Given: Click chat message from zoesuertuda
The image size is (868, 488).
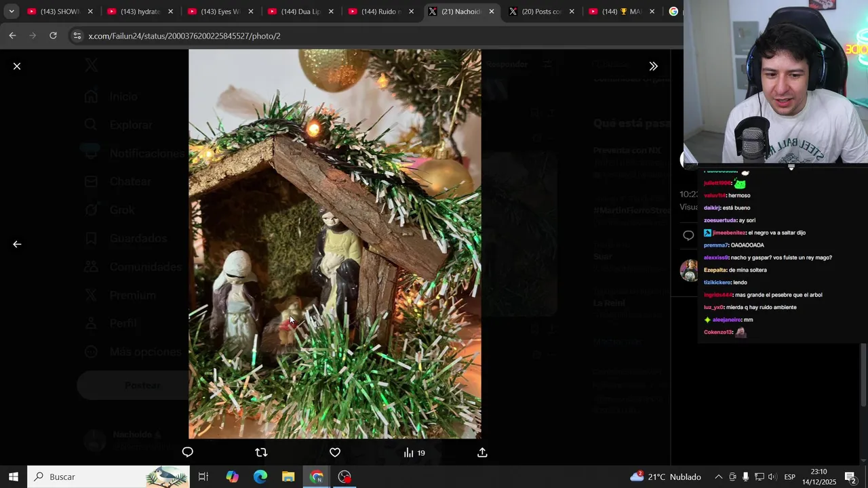Looking at the screenshot, I should (x=730, y=220).
